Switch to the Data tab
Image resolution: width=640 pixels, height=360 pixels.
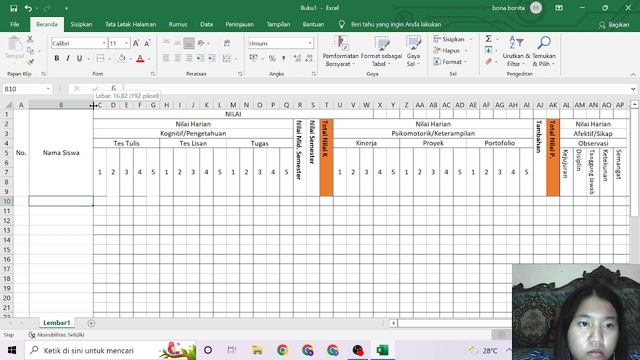207,24
